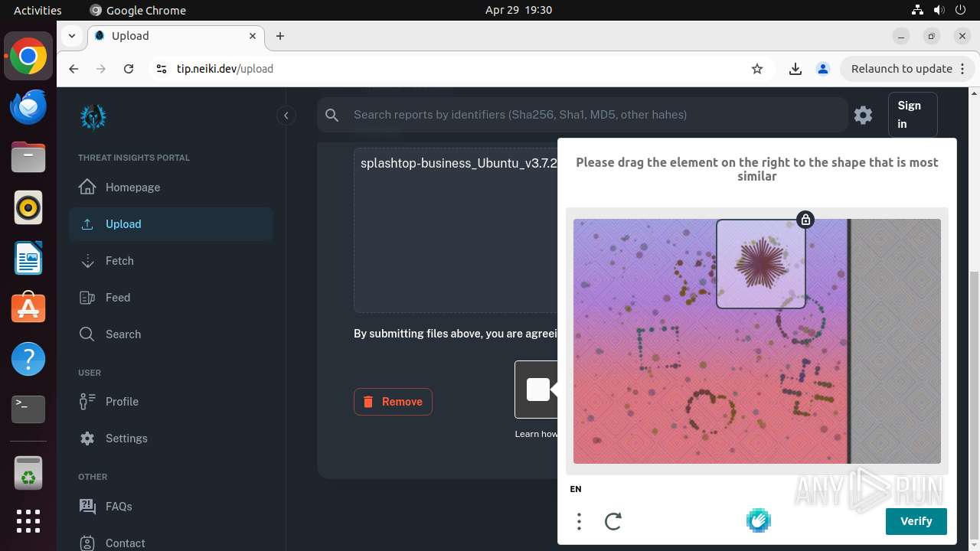The height and width of the screenshot is (551, 980).
Task: Open portal settings gear icon
Action: tap(863, 115)
